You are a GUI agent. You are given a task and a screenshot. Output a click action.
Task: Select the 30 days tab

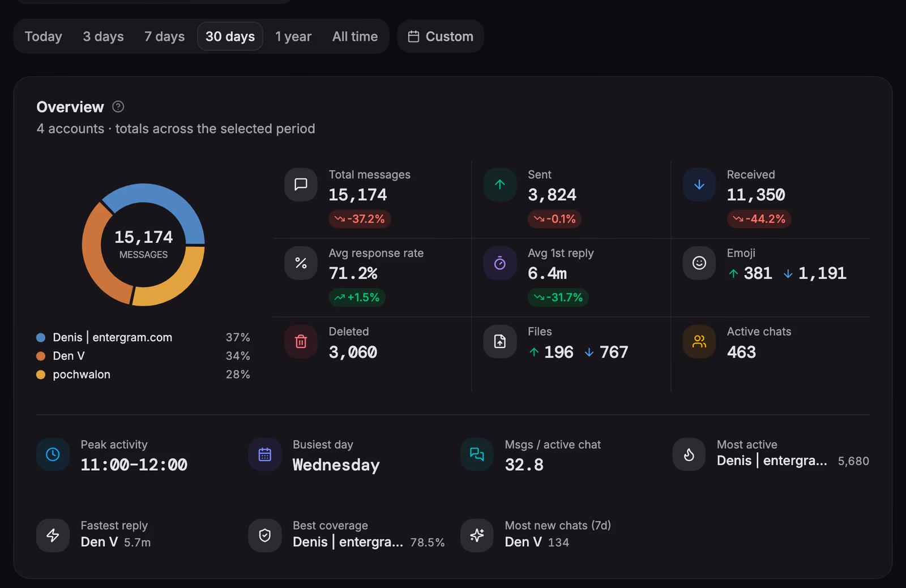pos(230,36)
